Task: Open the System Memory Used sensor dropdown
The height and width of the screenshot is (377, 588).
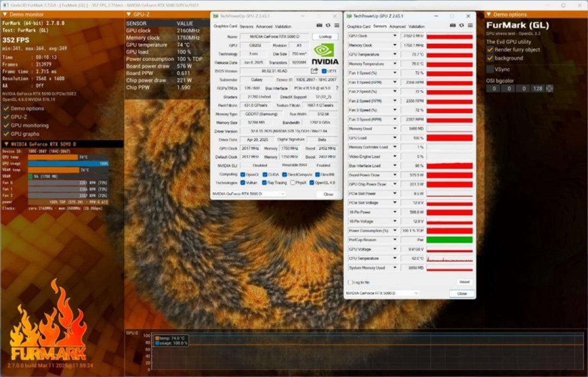Action: pyautogui.click(x=395, y=268)
